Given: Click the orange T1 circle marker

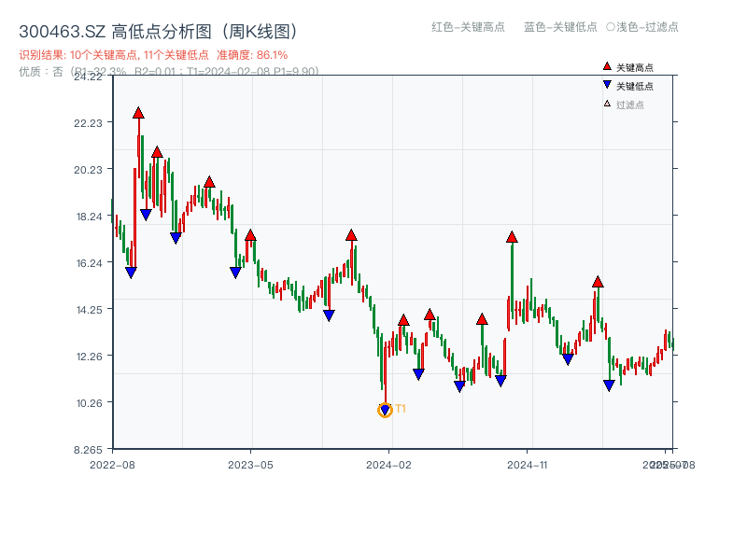Looking at the screenshot, I should [385, 410].
